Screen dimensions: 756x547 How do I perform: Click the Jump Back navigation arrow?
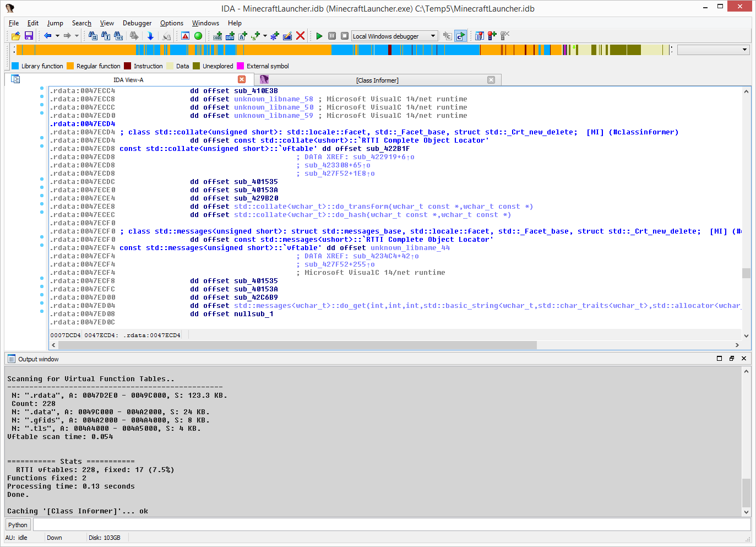click(48, 35)
